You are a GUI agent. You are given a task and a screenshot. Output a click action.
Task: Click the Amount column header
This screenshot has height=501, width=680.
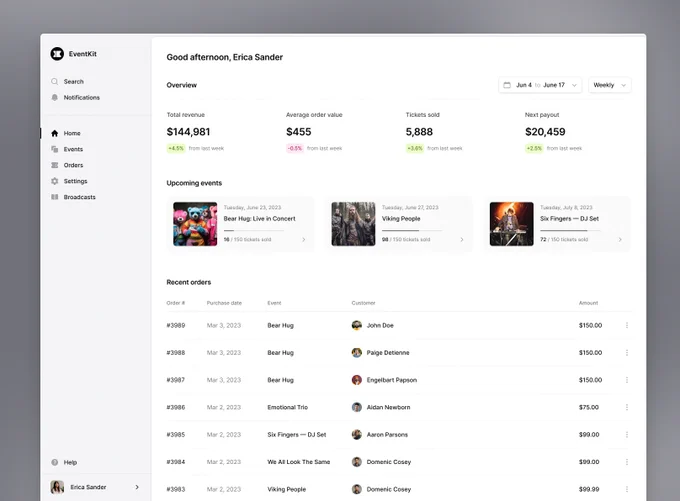588,303
